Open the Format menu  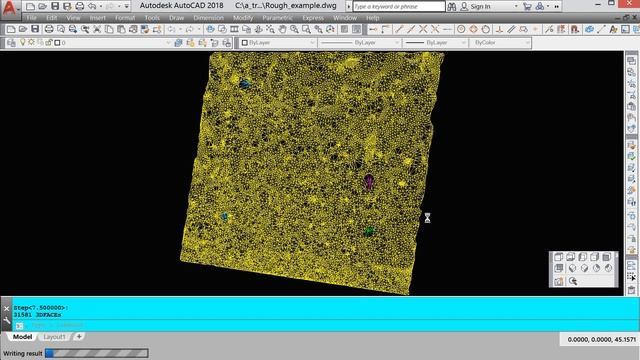pos(125,18)
